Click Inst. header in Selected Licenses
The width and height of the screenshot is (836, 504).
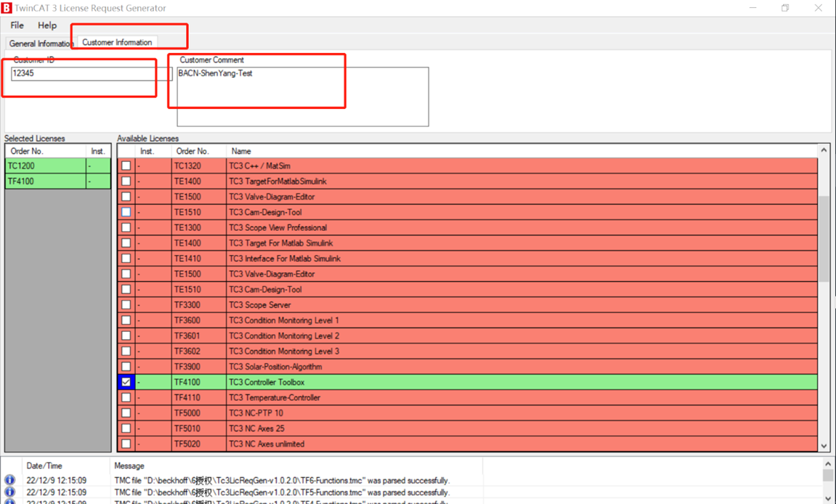[98, 151]
